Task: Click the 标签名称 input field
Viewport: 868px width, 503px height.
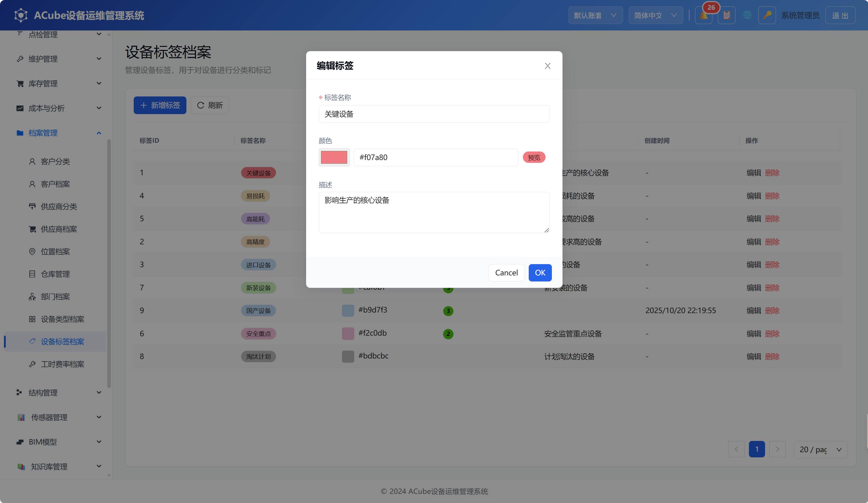Action: (434, 114)
